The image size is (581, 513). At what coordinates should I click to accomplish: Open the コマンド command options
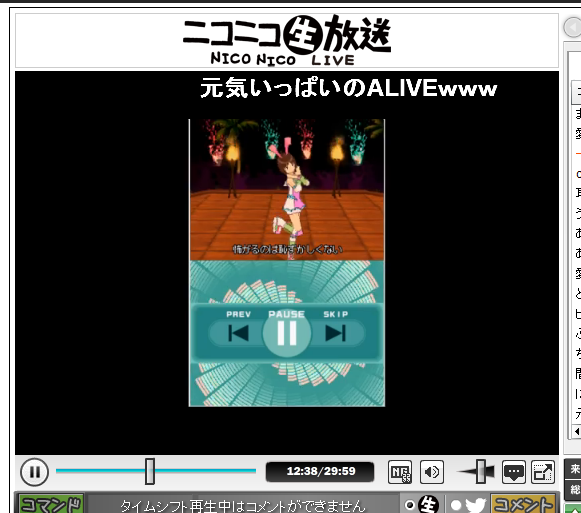51,504
